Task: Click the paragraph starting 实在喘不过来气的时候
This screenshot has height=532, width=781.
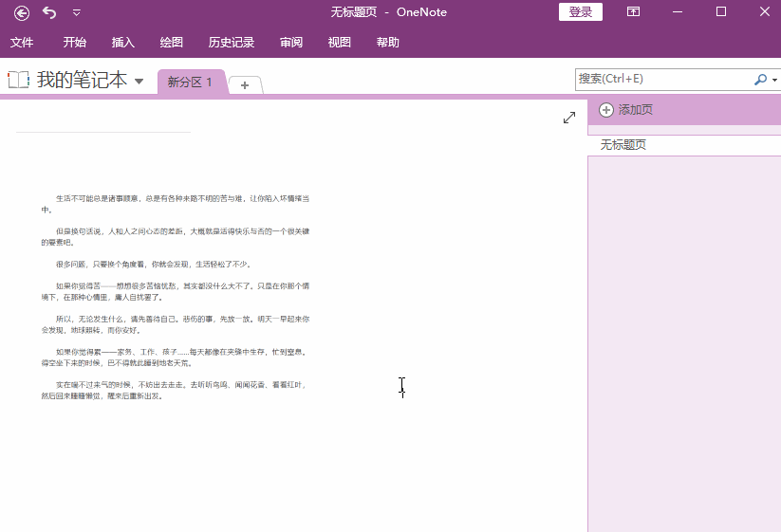Action: [175, 390]
